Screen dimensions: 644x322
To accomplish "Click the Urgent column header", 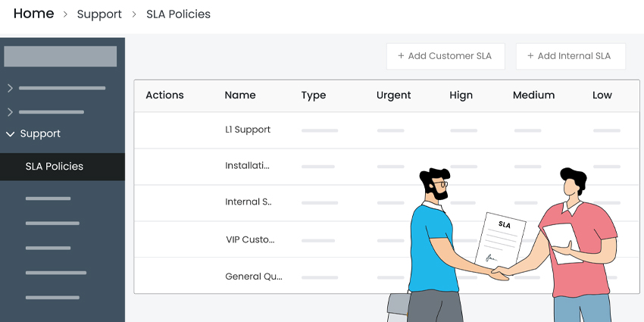I will pyautogui.click(x=393, y=95).
